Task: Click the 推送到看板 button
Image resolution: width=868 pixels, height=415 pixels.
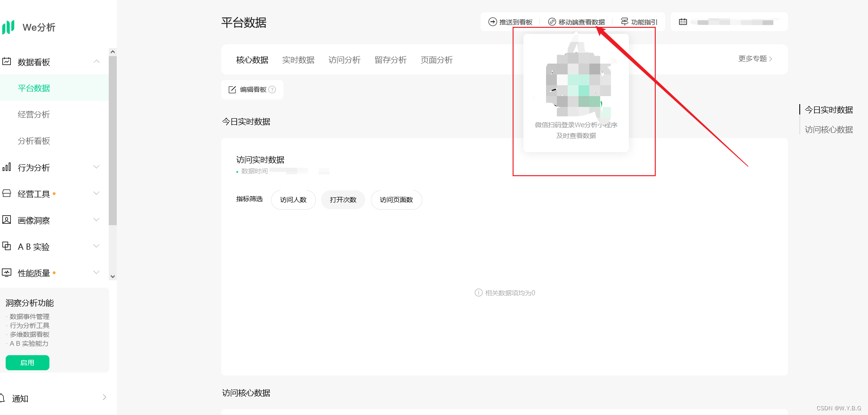Action: click(510, 22)
